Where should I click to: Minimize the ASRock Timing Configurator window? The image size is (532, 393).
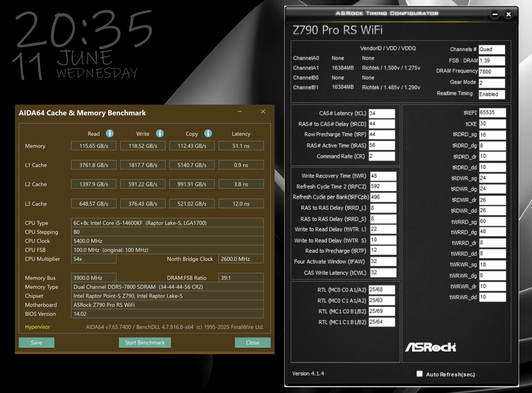pyautogui.click(x=495, y=14)
